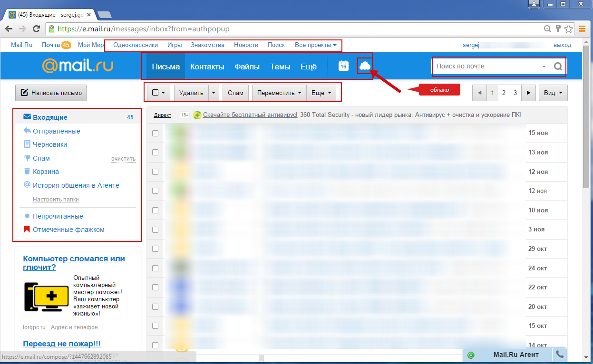Reload the page with the refresh icon
Screen dimensions: 593x364
(x=36, y=29)
